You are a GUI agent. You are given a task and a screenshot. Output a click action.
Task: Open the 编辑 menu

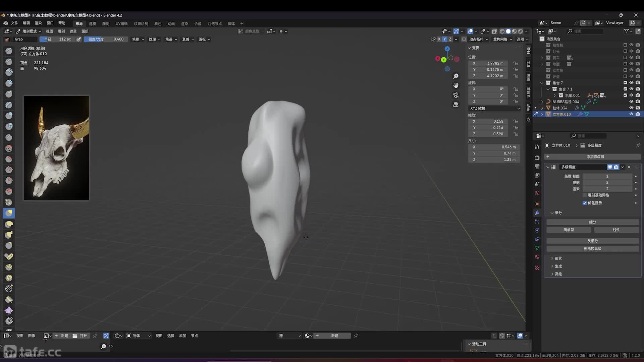[x=26, y=23]
